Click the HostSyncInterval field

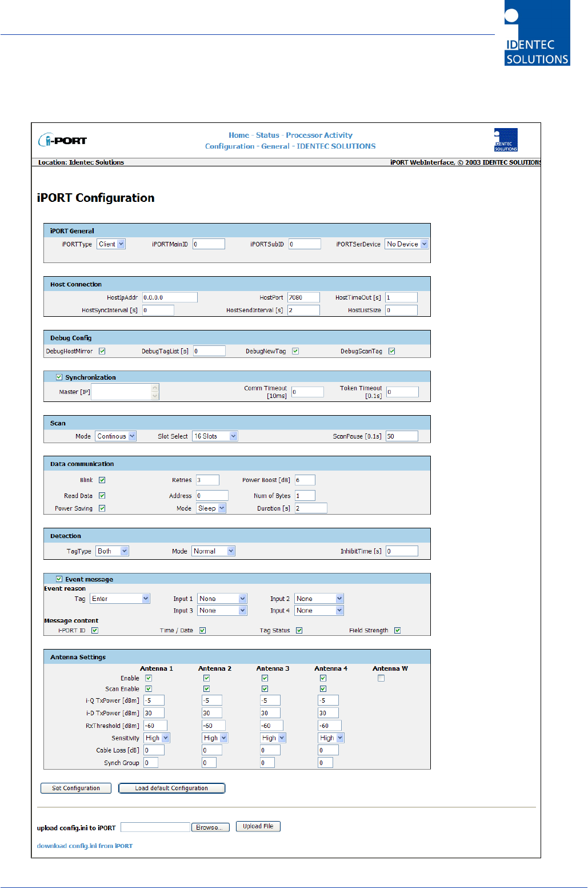pos(158,310)
